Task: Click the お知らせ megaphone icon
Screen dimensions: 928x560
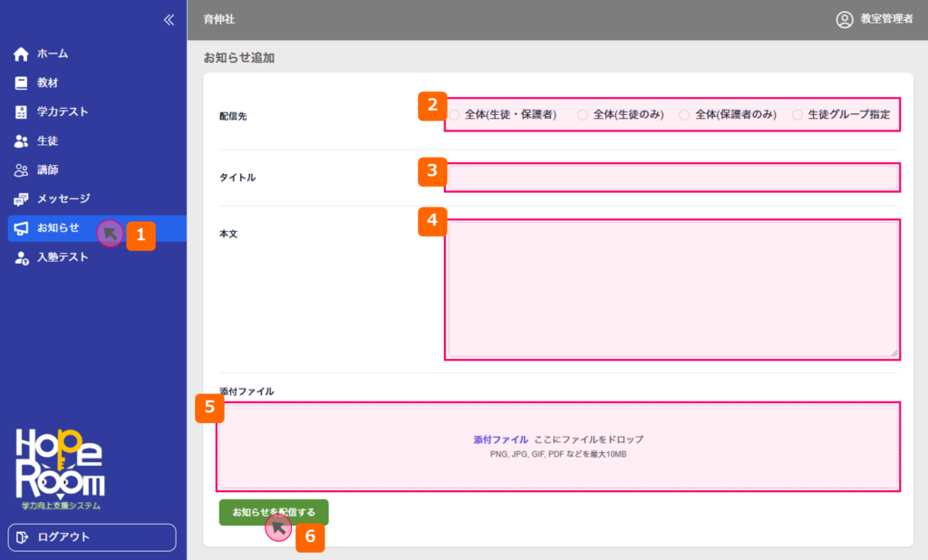Action: pos(22,228)
